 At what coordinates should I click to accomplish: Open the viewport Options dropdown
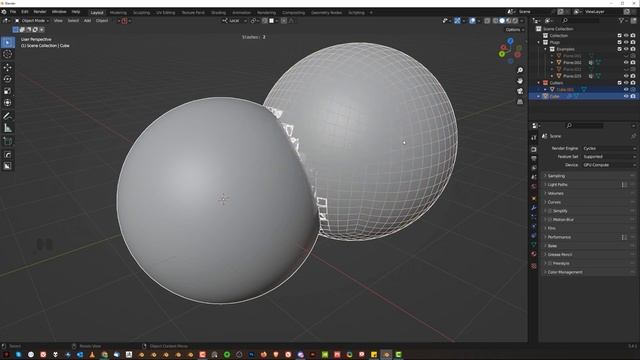(514, 30)
